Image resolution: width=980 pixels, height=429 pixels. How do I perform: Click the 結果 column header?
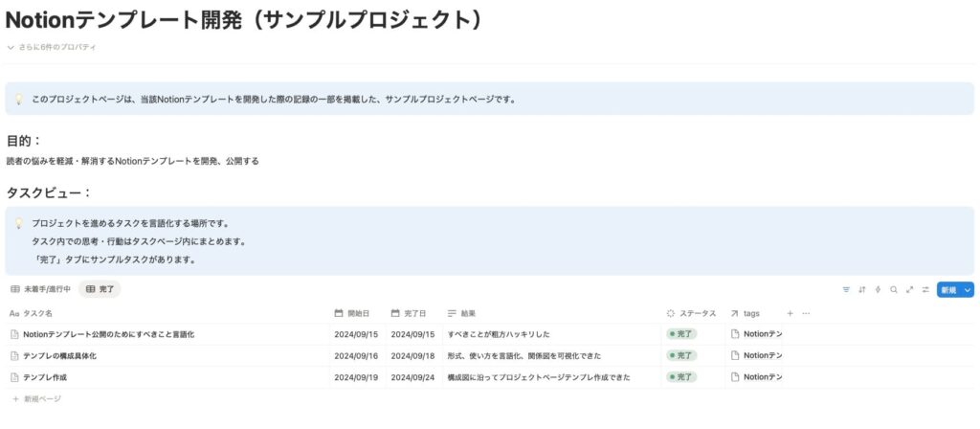coord(552,313)
